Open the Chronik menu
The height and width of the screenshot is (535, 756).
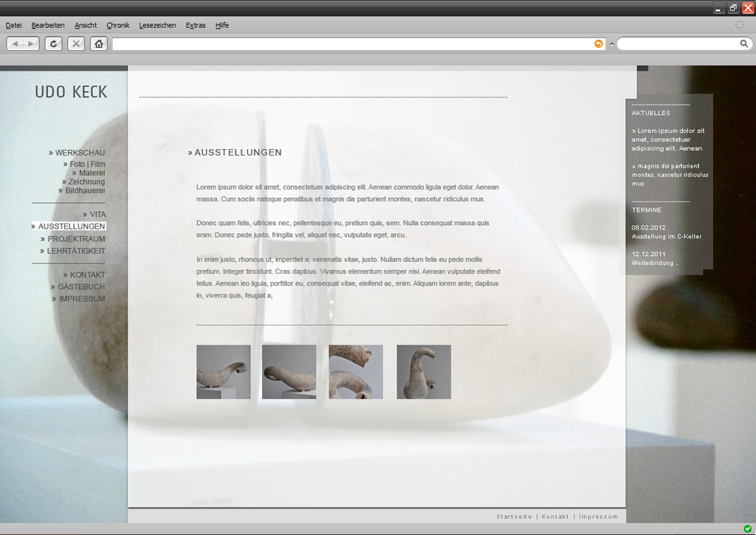point(118,25)
